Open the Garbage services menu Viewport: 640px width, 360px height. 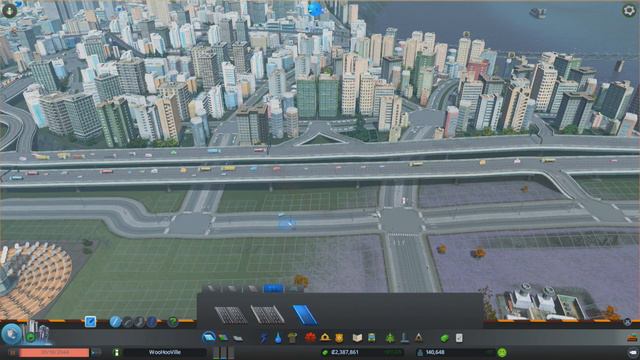(x=292, y=338)
